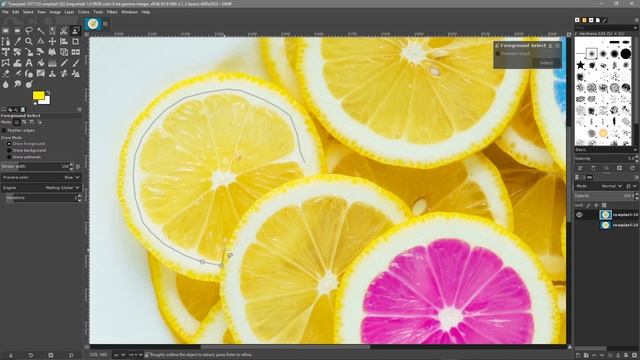Open Preview color dropdown
This screenshot has height=360, width=640.
pyautogui.click(x=41, y=178)
